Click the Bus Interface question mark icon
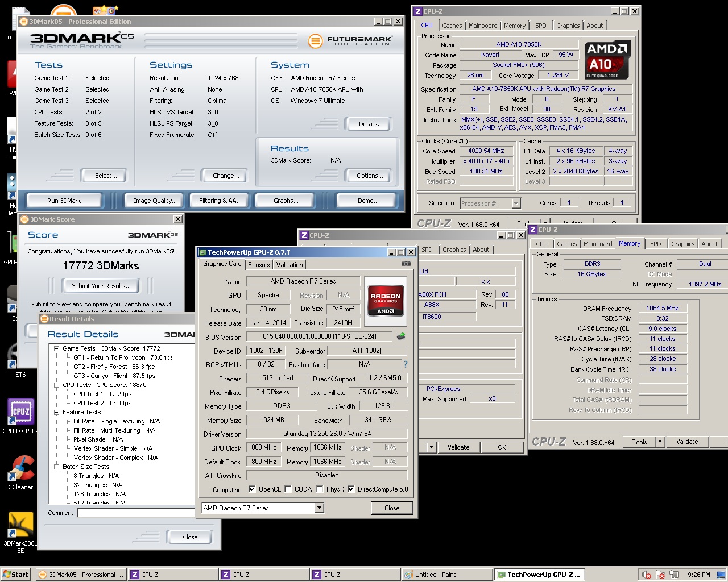The height and width of the screenshot is (582, 728). (x=406, y=364)
